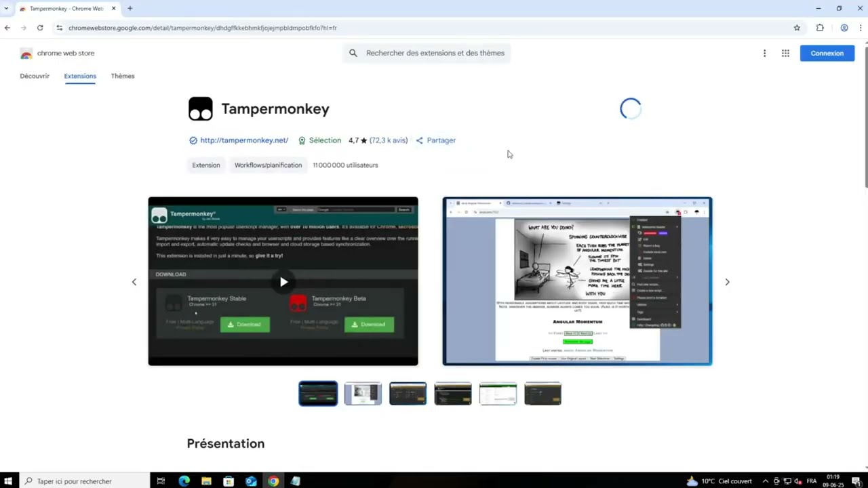Click the page vertical scrollbar
868x488 pixels.
[865, 115]
